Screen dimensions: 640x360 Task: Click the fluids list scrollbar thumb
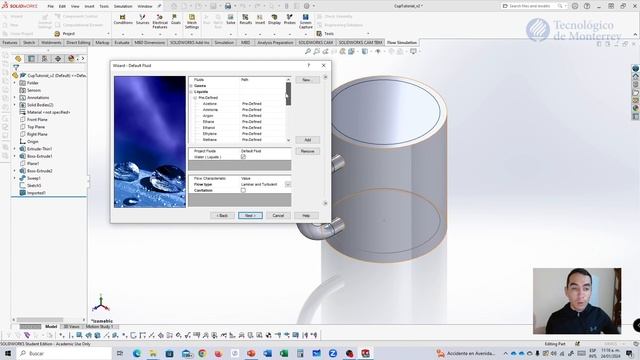coord(289,94)
